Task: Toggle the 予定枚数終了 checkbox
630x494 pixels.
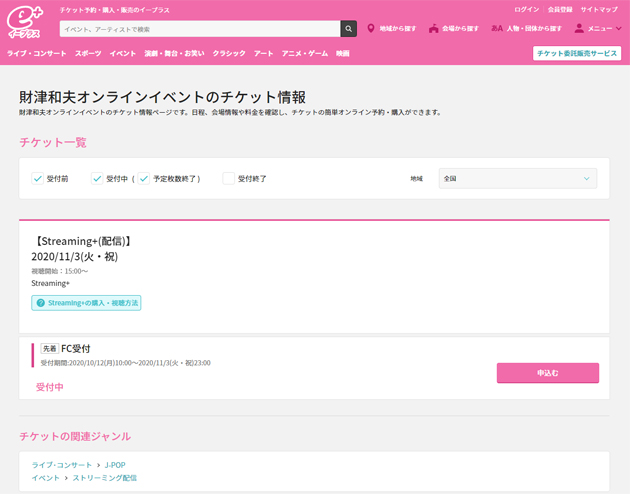Action: coord(144,179)
